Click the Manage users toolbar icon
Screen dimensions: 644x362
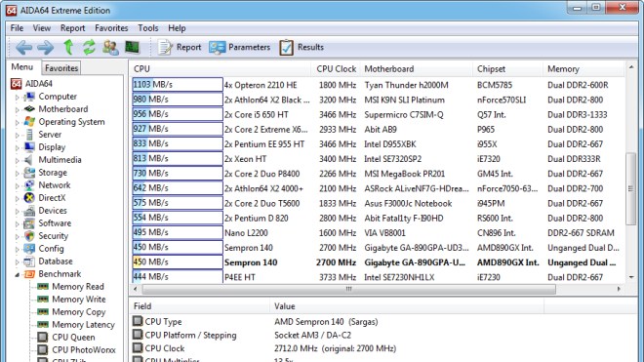110,48
